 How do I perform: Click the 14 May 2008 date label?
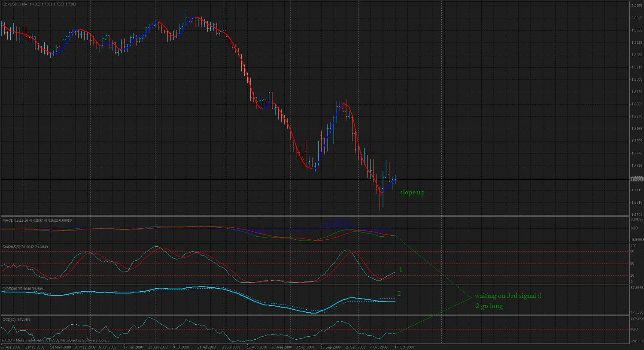coord(60,347)
